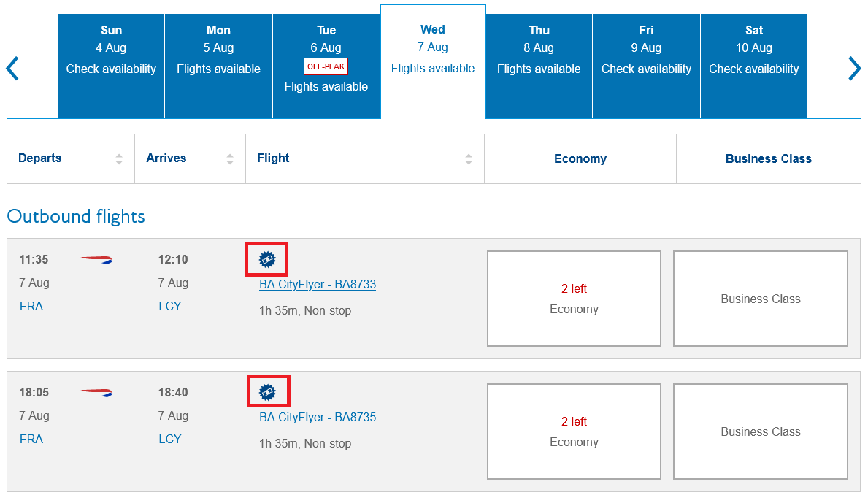Select Economy fare for BA8733 flight

(574, 299)
